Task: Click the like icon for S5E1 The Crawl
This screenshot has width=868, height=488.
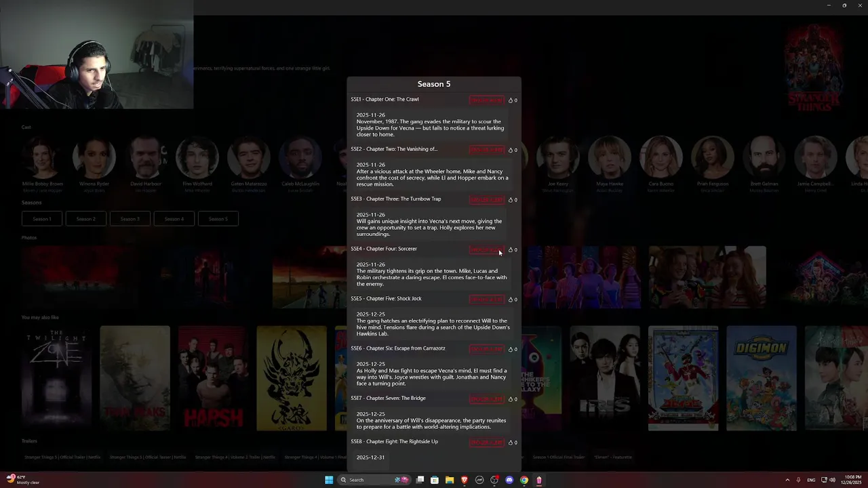Action: pos(511,100)
